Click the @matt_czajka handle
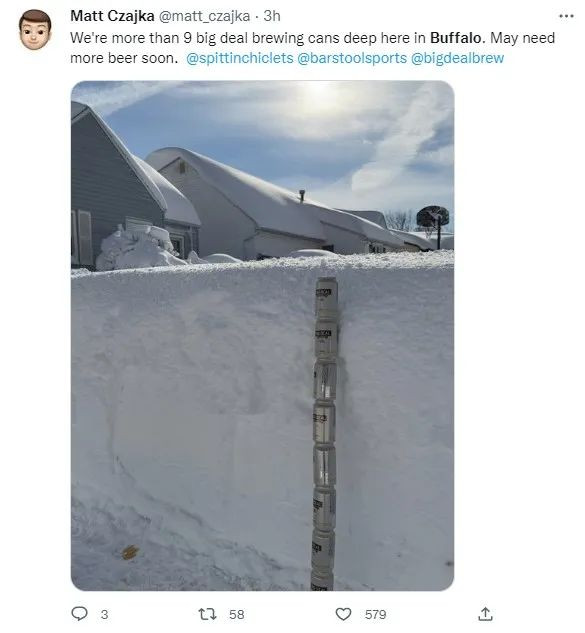This screenshot has height=633, width=585. (204, 16)
